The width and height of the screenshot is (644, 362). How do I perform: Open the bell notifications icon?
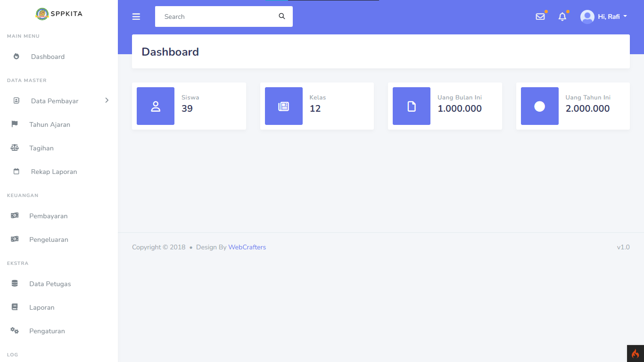(562, 16)
